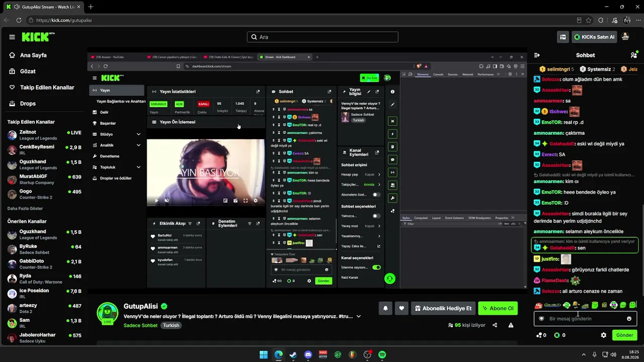Open ByRuke recommended channel
The height and width of the screenshot is (362, 644).
pos(44,249)
